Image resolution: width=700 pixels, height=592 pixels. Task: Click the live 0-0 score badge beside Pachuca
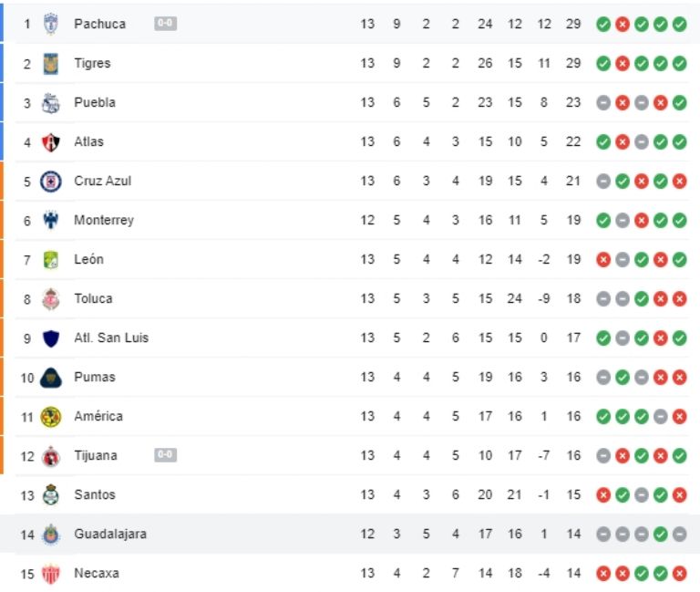tap(165, 24)
